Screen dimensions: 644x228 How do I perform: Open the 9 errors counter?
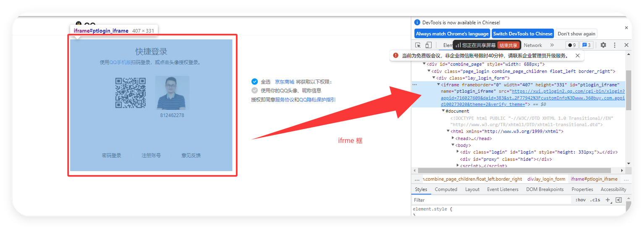point(572,45)
